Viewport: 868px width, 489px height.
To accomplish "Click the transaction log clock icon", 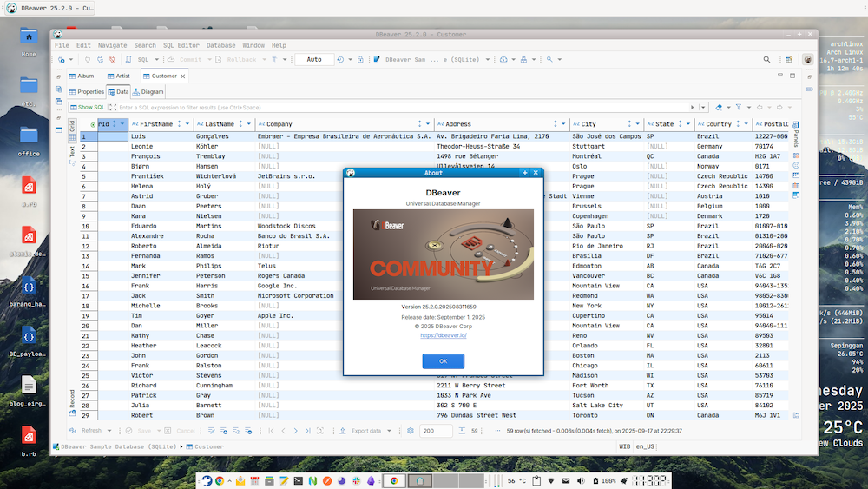I will pos(339,60).
